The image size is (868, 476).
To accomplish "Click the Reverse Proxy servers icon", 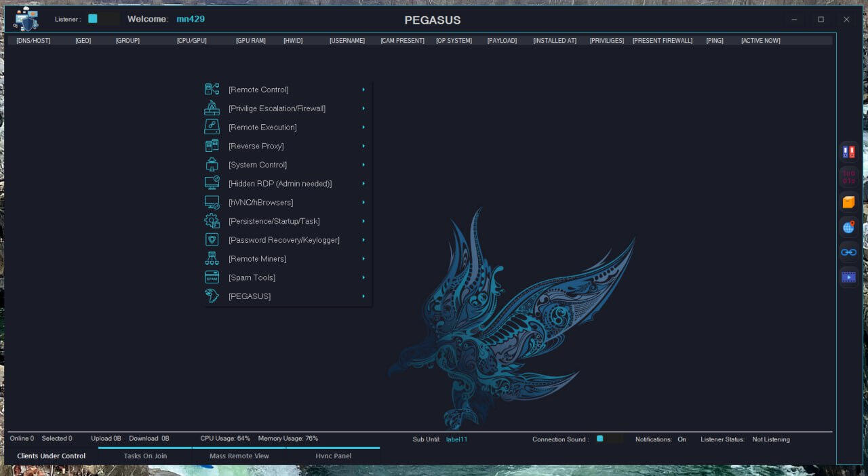I will pos(212,146).
